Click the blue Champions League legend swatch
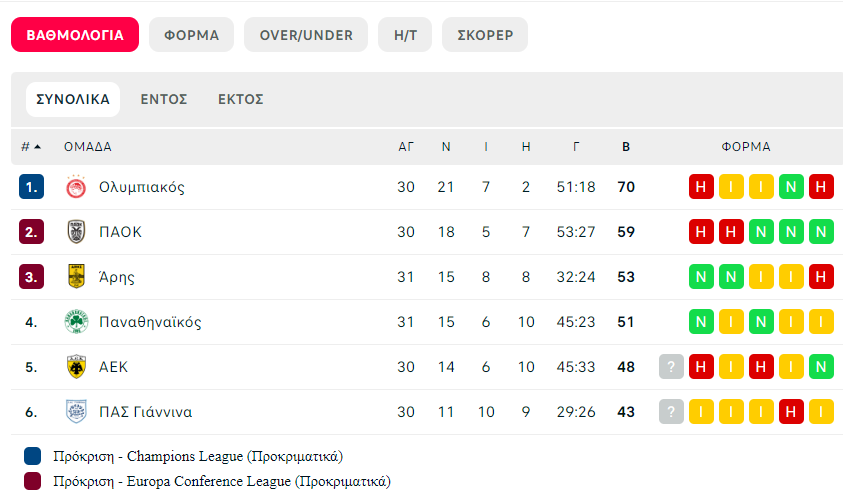The height and width of the screenshot is (499, 843). click(x=32, y=456)
